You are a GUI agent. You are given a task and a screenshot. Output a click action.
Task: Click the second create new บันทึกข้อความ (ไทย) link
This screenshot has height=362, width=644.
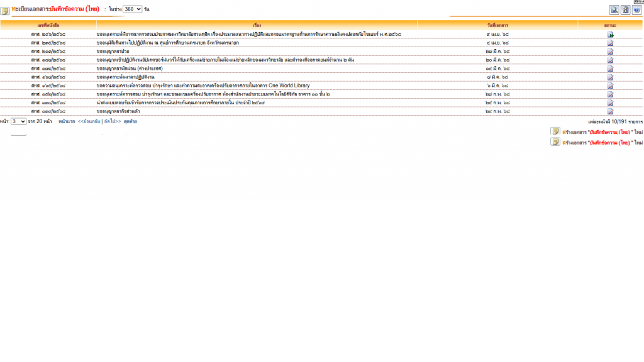(602, 143)
